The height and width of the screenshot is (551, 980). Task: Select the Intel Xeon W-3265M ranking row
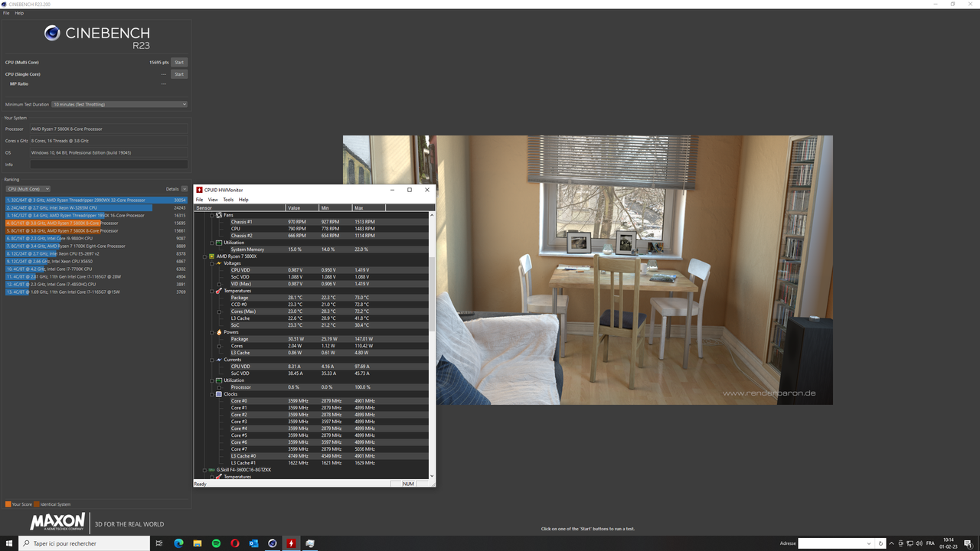tap(96, 207)
